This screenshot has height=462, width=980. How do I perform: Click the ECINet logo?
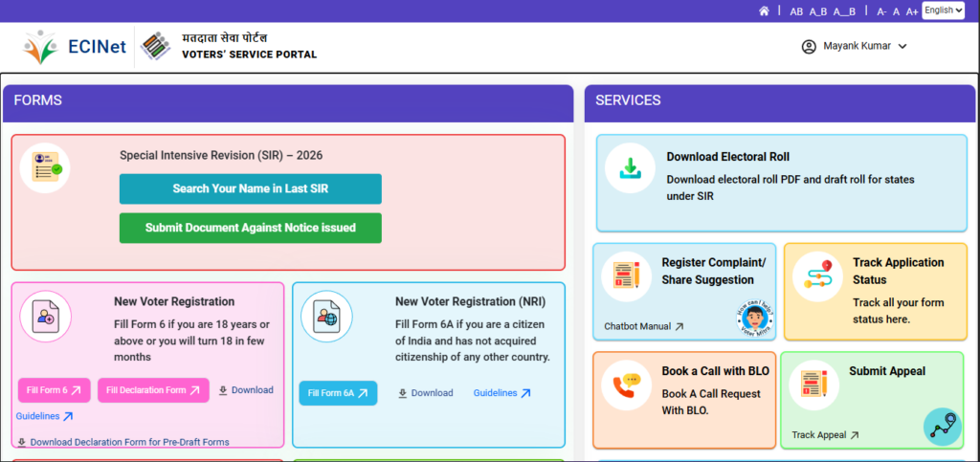(75, 47)
